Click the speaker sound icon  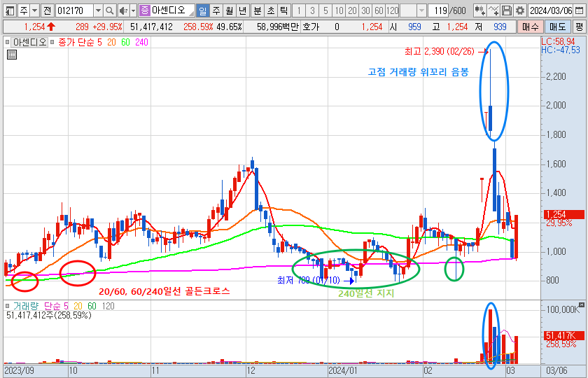tap(122, 10)
